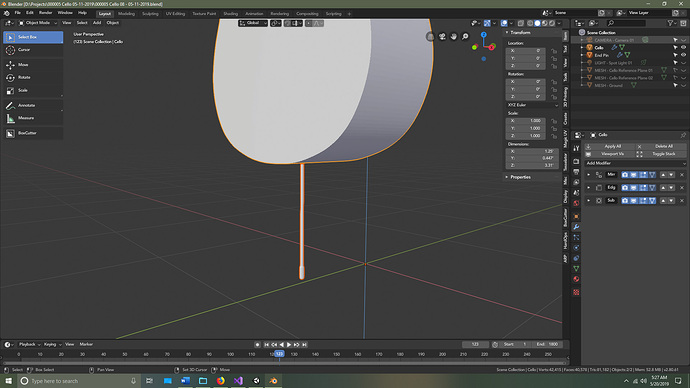Click the camera view viewport button
The height and width of the screenshot is (388, 690).
442,37
